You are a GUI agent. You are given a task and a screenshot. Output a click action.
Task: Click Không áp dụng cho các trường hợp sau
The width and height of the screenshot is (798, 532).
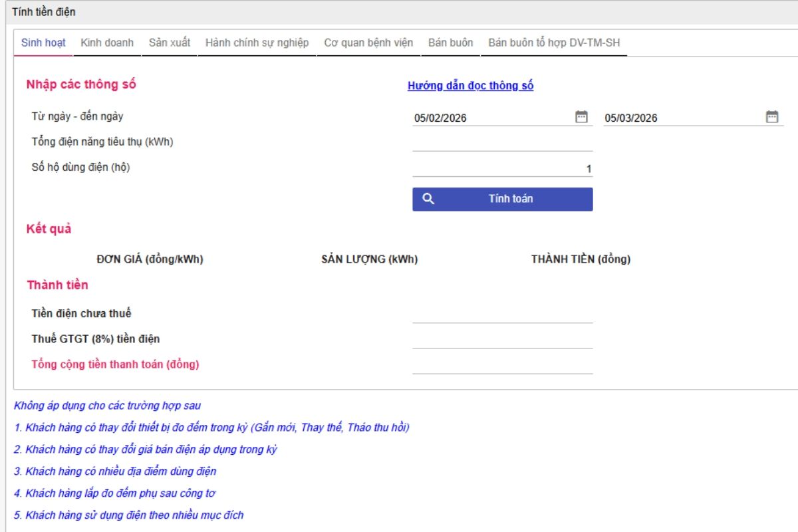click(x=107, y=405)
